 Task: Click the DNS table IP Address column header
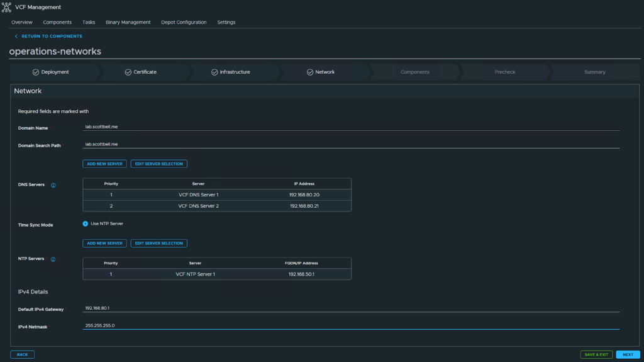point(304,184)
